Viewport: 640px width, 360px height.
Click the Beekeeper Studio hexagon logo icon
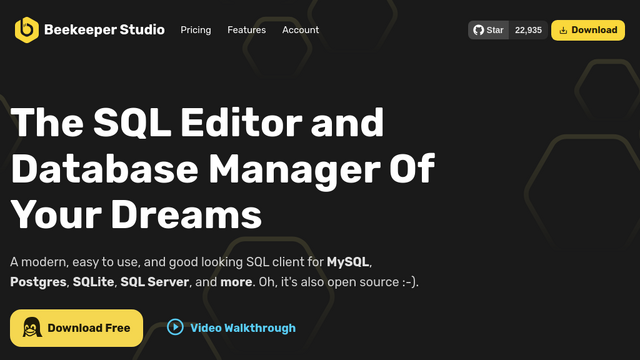[27, 30]
